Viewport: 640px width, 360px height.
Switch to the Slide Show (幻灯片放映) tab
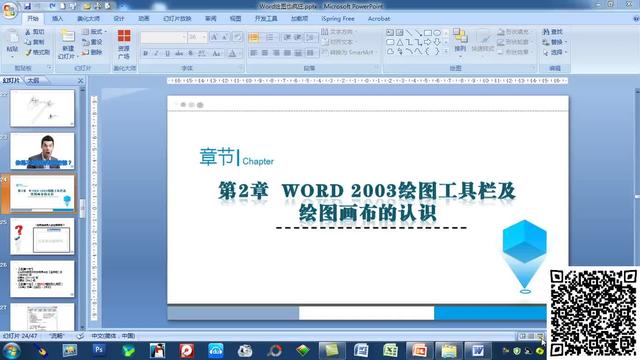click(x=177, y=19)
